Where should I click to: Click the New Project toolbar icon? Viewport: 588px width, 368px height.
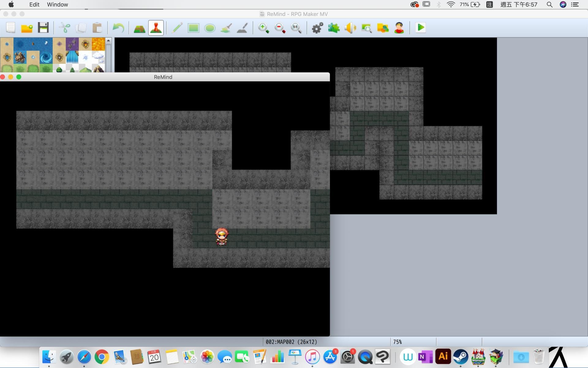[x=11, y=28]
